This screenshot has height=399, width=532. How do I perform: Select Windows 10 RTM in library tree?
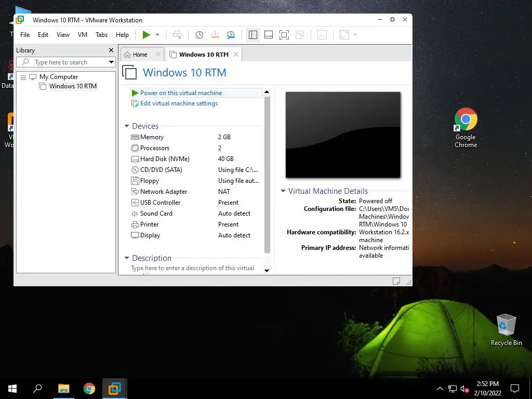tap(73, 86)
